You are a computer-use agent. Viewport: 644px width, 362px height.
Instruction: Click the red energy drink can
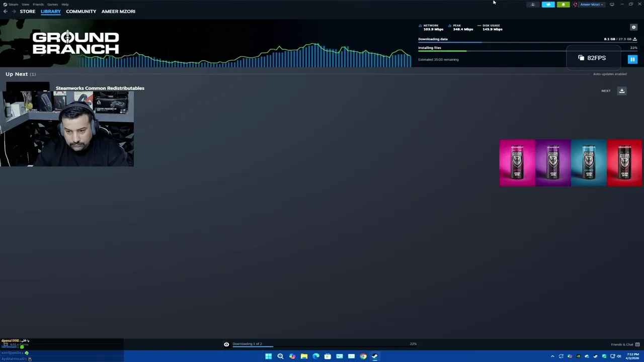pos(624,163)
